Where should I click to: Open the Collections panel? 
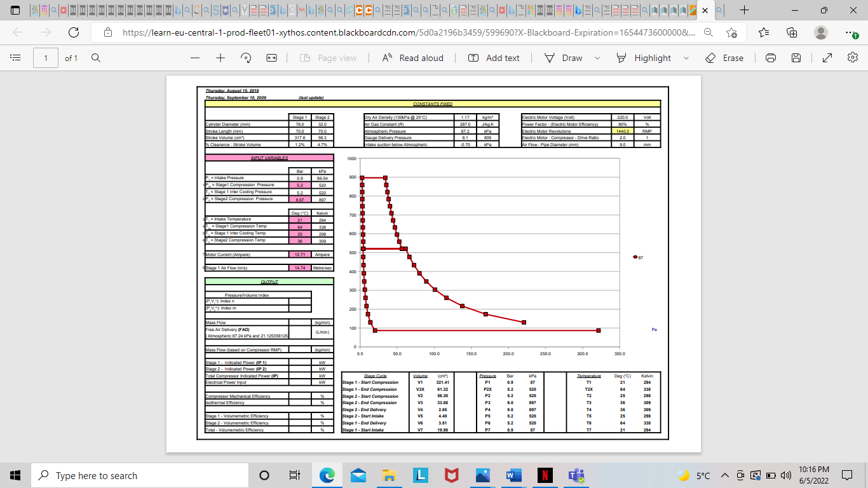[x=792, y=32]
